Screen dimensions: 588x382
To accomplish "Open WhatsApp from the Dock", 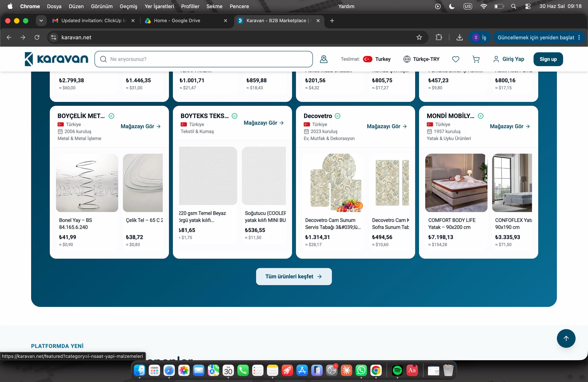I will point(361,370).
